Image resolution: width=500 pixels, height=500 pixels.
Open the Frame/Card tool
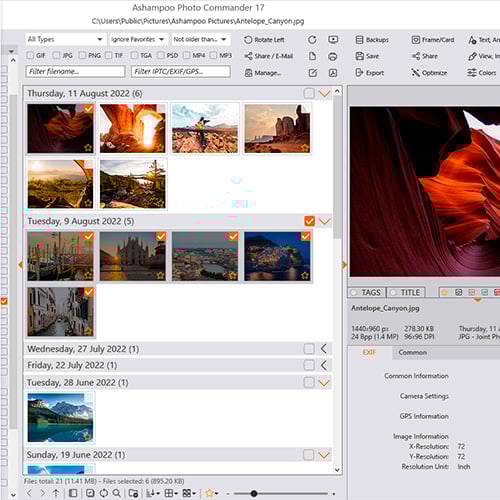point(433,40)
